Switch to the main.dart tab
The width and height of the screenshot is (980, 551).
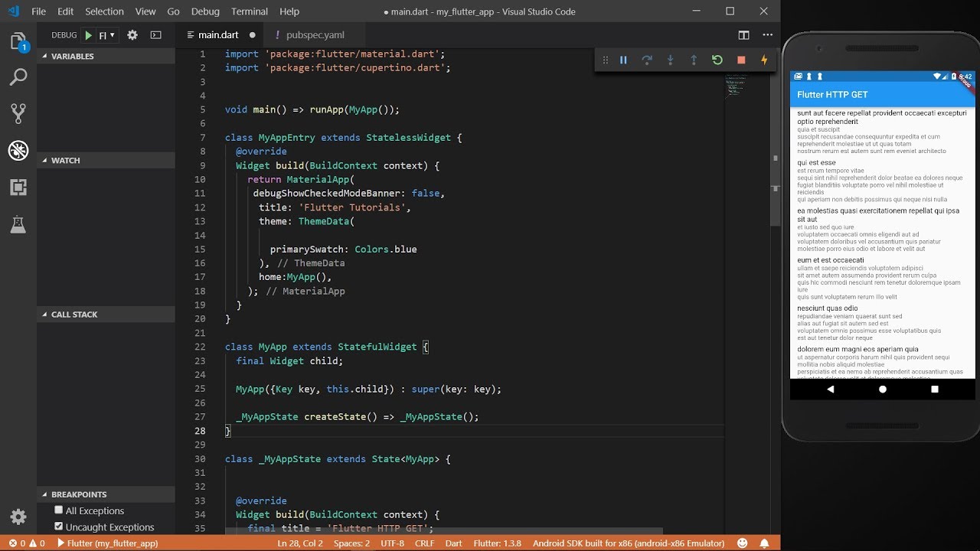(x=219, y=35)
